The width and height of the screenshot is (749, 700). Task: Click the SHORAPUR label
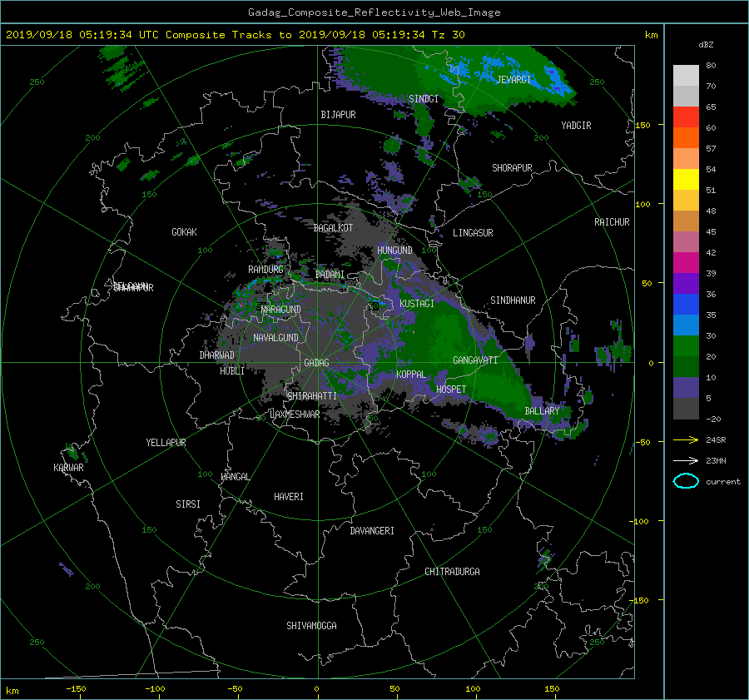(512, 168)
